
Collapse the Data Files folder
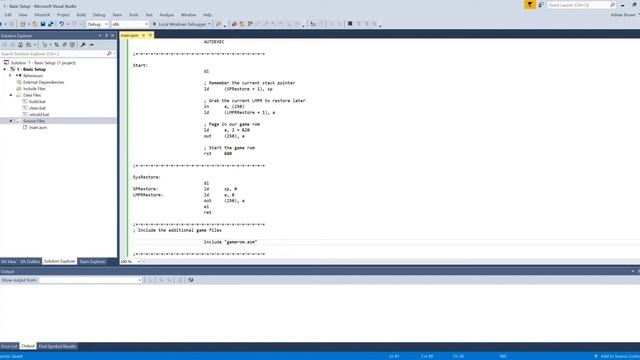[x=11, y=95]
